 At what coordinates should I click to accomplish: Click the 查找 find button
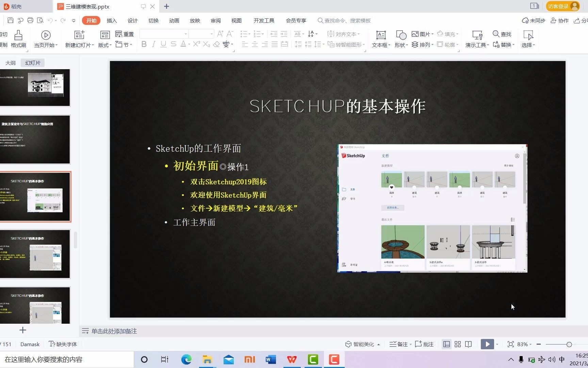click(x=502, y=34)
